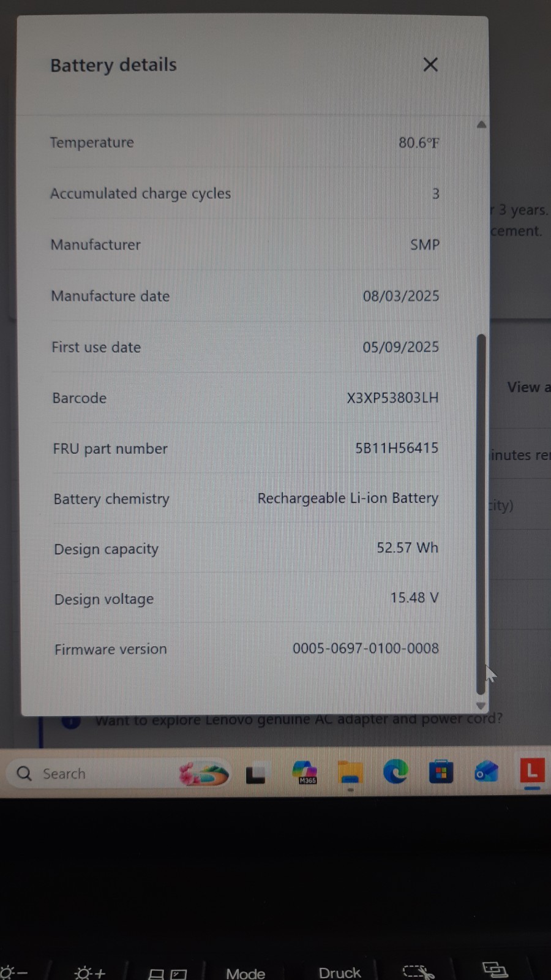
Task: Open Microsoft 365 Copilot app in taskbar
Action: tap(305, 773)
